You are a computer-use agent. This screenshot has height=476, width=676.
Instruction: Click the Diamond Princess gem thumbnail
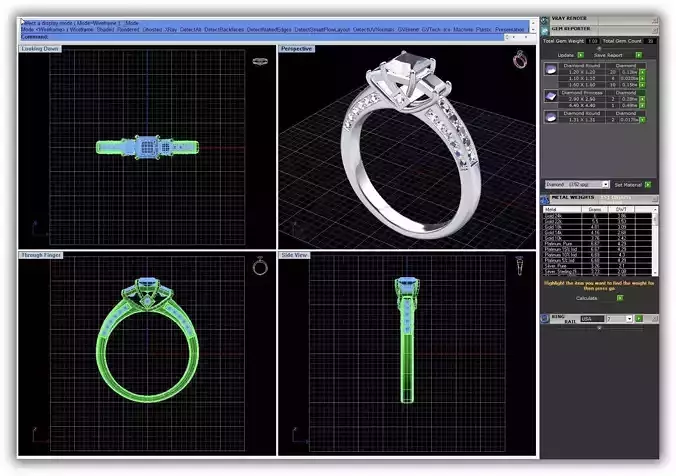pyautogui.click(x=551, y=96)
